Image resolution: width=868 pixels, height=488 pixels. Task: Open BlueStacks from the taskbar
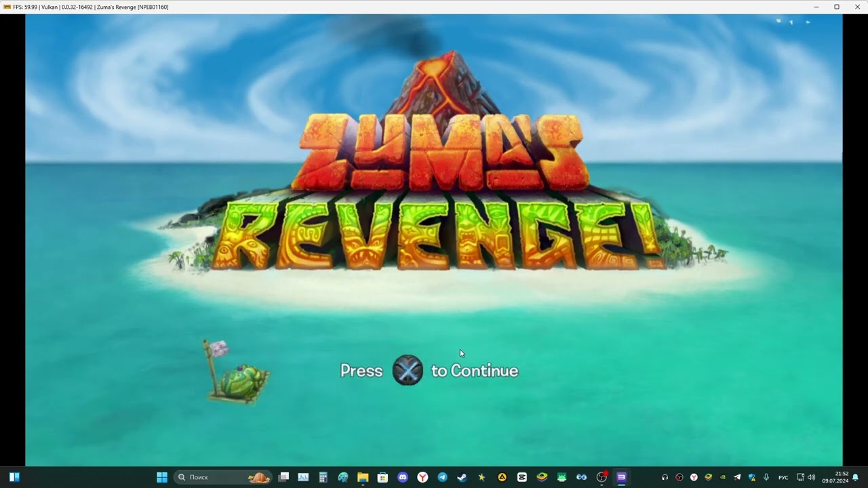point(542,477)
